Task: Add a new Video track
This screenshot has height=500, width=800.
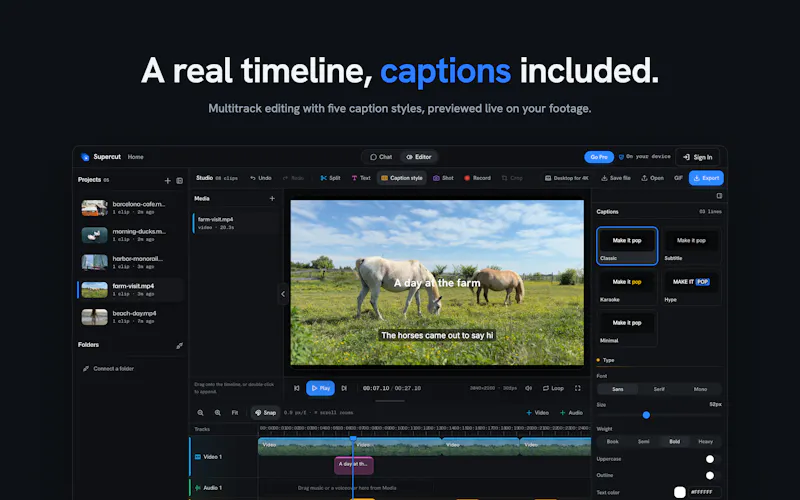Action: tap(537, 413)
